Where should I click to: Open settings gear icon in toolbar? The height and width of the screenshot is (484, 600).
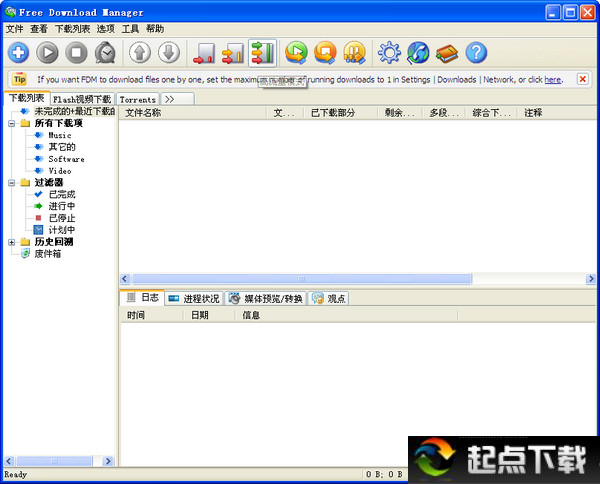click(x=389, y=53)
